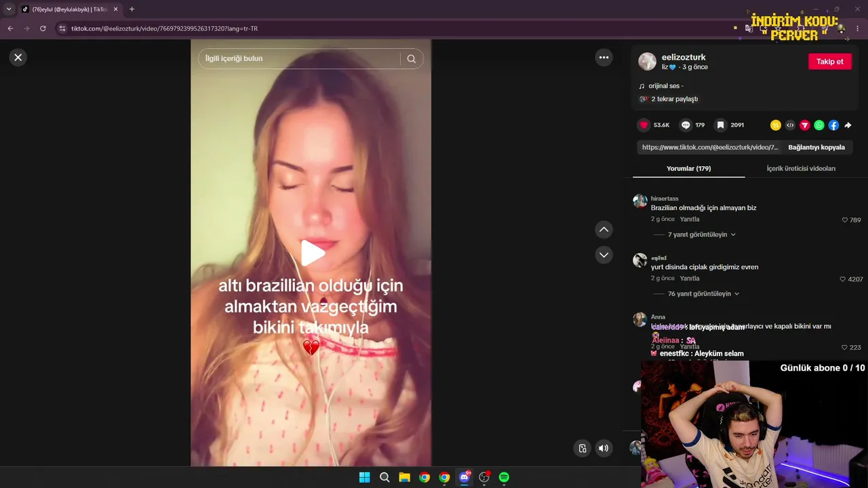The width and height of the screenshot is (868, 488).
Task: Reply to the 'yurt disinda' comment via Yanıtla
Action: [690, 279]
